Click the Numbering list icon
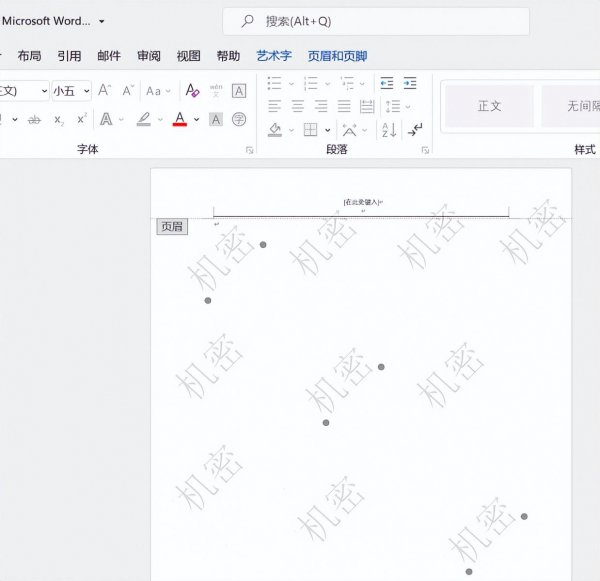600x581 pixels. click(310, 83)
